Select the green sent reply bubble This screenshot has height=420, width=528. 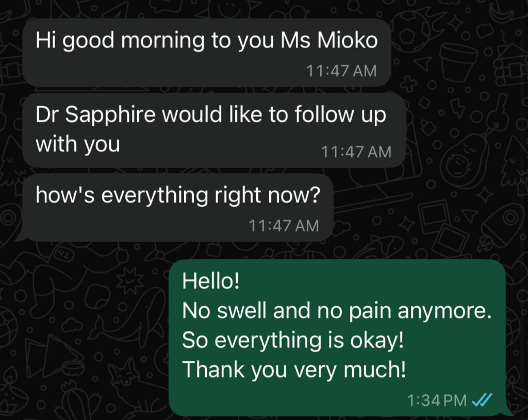pos(337,338)
